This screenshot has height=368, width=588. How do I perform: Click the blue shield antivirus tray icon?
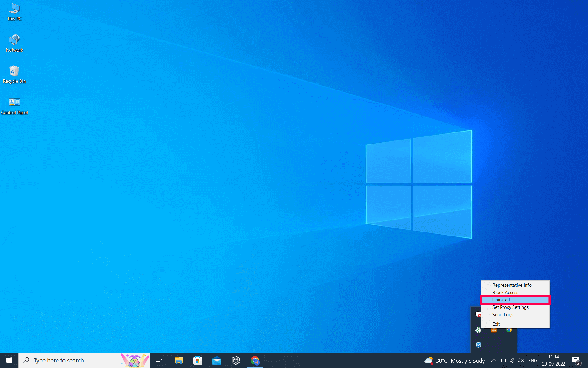click(x=478, y=345)
